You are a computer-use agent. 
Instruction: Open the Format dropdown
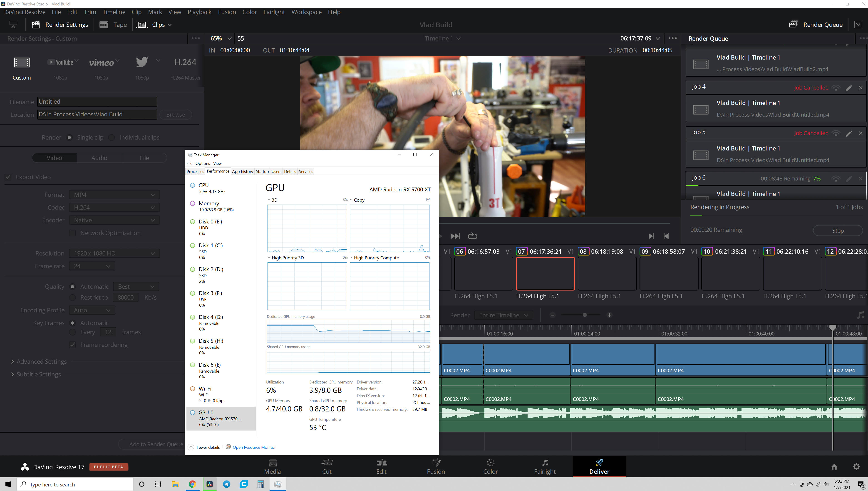[114, 195]
